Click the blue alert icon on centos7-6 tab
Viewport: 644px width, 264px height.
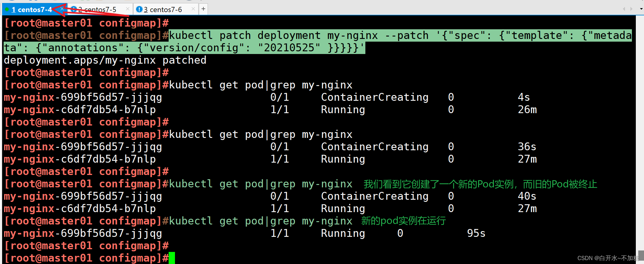[139, 9]
